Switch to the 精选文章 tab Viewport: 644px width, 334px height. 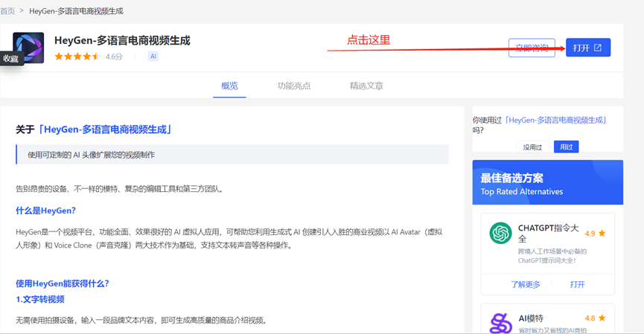pos(366,86)
